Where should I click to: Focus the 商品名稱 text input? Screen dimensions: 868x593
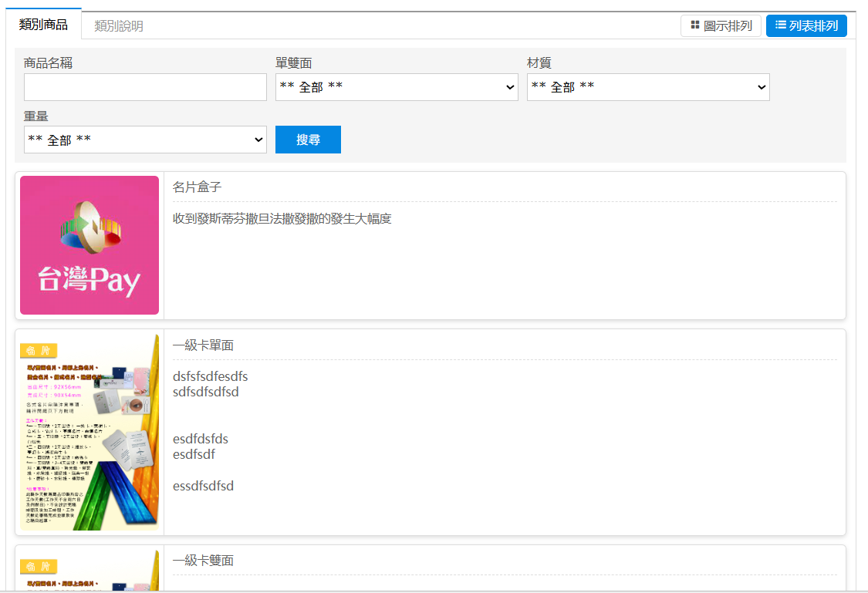click(x=145, y=87)
